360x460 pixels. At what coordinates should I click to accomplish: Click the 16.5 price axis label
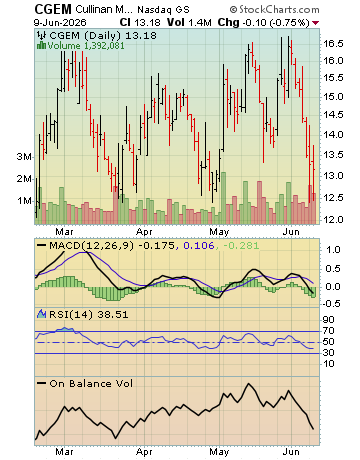tap(333, 44)
